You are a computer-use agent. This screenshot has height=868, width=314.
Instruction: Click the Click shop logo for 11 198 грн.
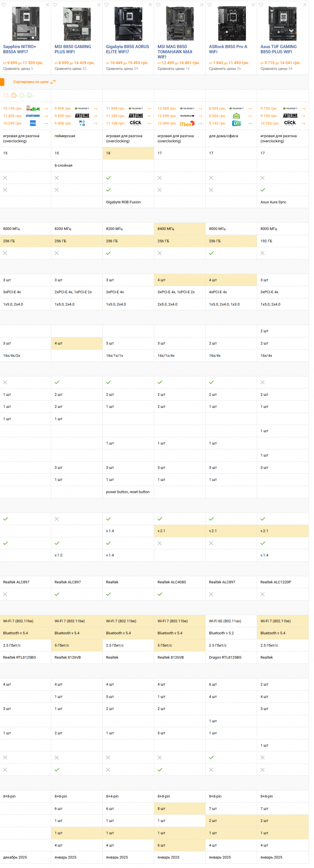[135, 123]
